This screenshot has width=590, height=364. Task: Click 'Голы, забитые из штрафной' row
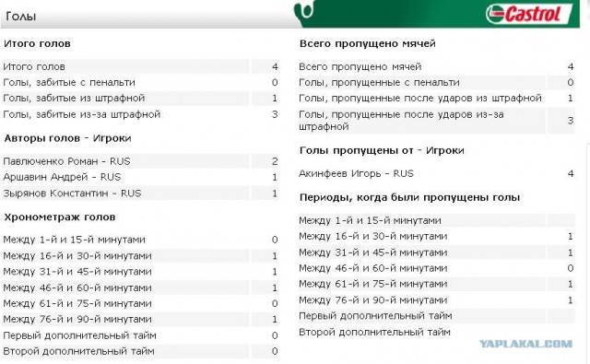pos(140,99)
